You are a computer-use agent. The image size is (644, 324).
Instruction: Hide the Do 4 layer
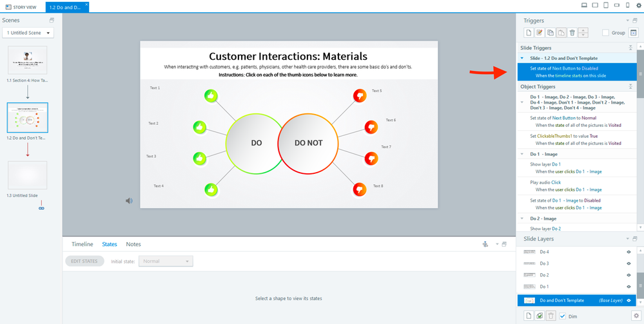point(629,252)
